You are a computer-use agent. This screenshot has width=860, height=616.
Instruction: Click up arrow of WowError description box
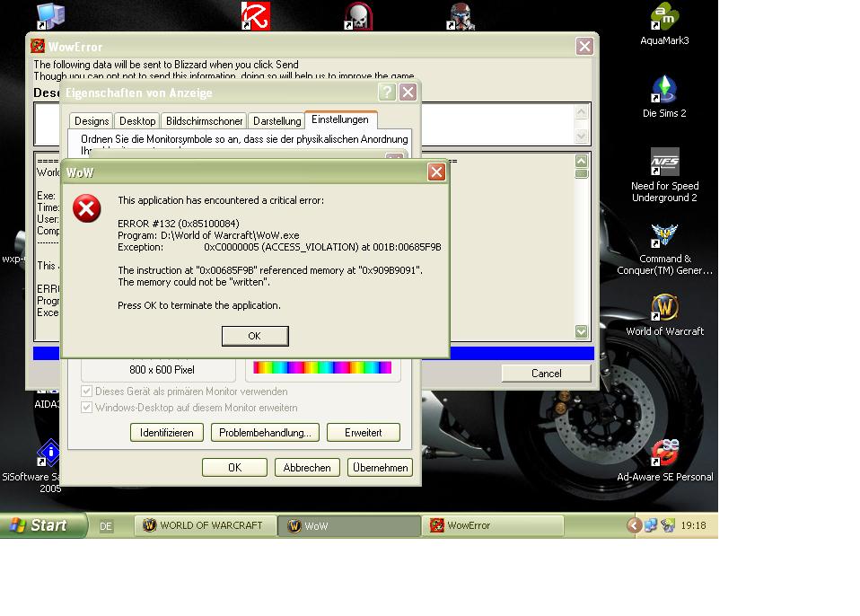[582, 112]
